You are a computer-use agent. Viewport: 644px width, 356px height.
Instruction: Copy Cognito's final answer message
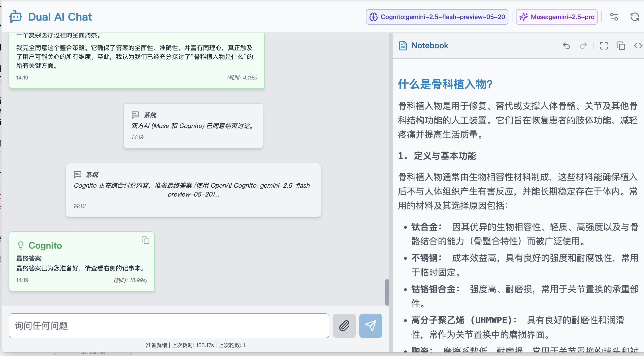tap(146, 240)
